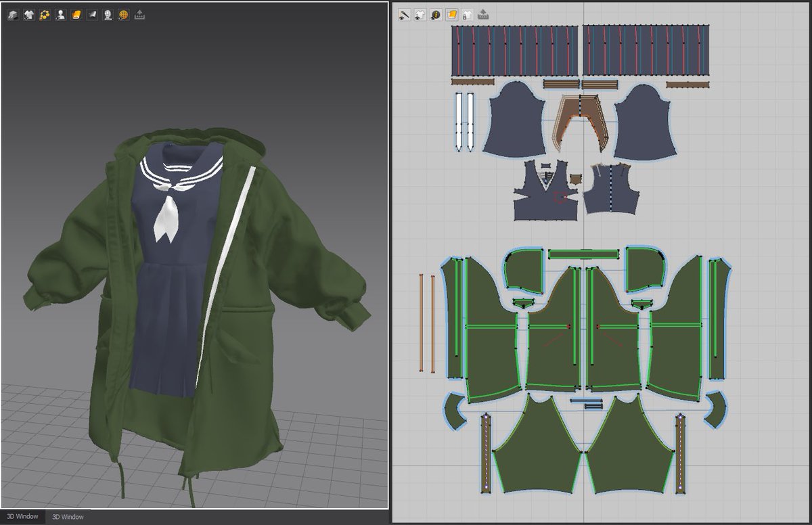Click the export icon at 3D toolbar's right end
Image resolution: width=812 pixels, height=525 pixels.
(140, 14)
